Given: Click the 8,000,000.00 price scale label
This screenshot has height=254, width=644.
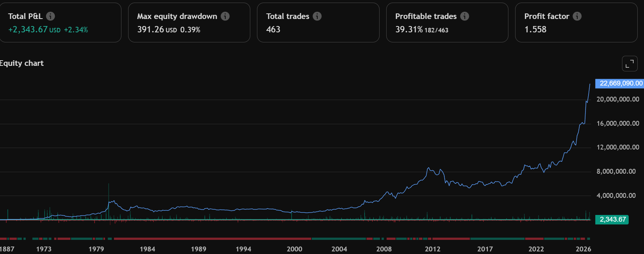Looking at the screenshot, I should tap(616, 171).
